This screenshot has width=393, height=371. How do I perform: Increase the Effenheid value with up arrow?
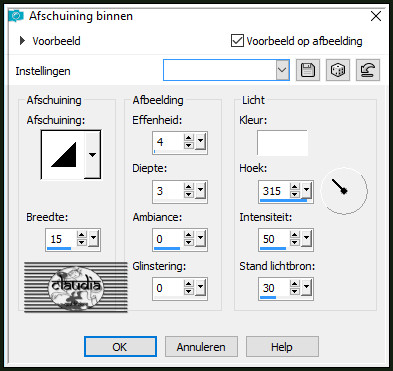click(189, 139)
